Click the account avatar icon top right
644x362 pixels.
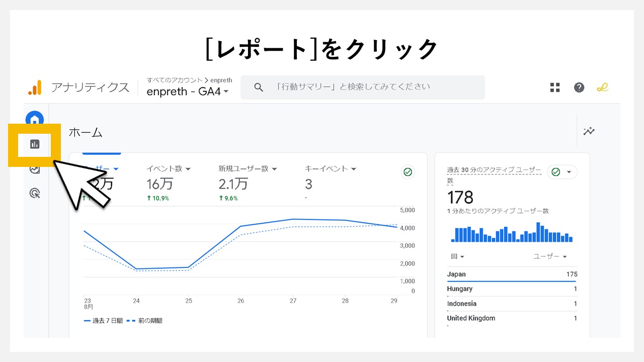pos(603,87)
